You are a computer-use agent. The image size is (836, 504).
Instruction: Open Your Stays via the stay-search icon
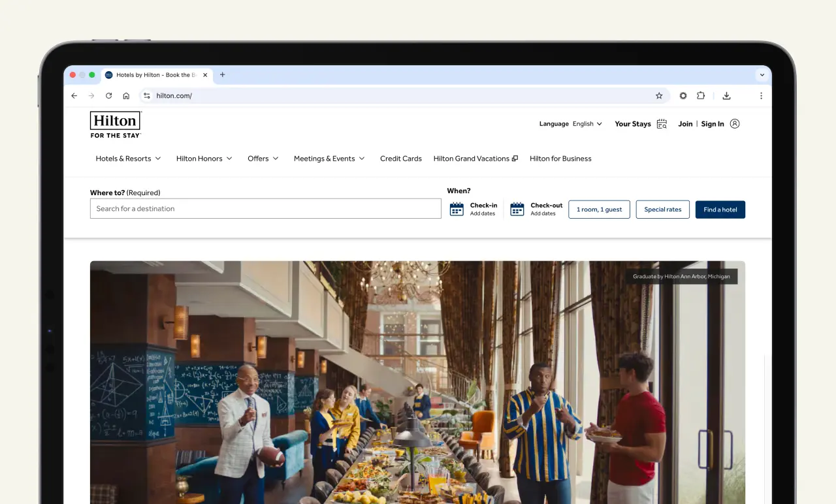point(661,124)
